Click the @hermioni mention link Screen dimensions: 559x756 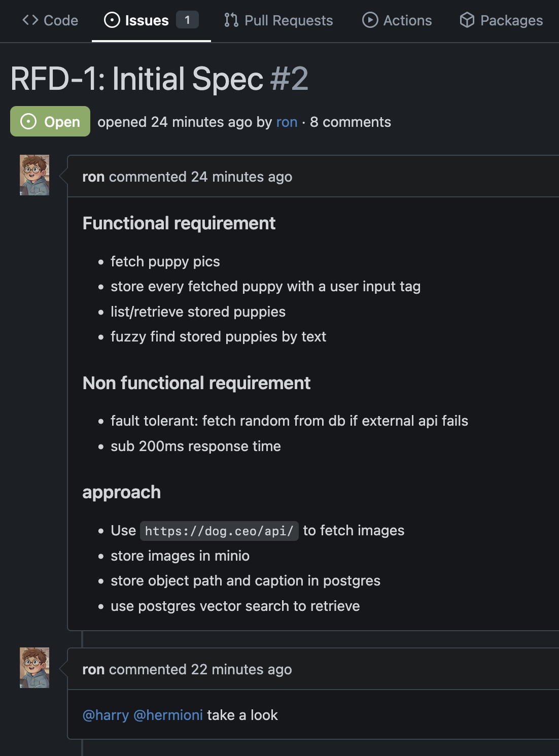pyautogui.click(x=168, y=715)
